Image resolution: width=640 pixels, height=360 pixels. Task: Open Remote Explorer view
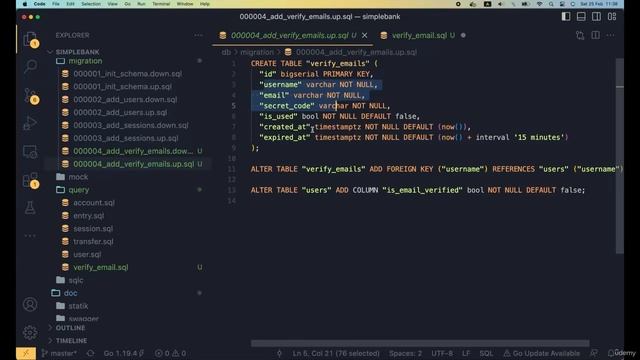[x=30, y=152]
